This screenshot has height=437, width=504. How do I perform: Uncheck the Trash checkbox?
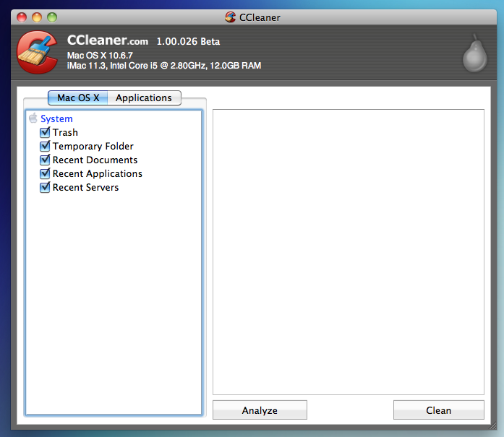pos(45,132)
